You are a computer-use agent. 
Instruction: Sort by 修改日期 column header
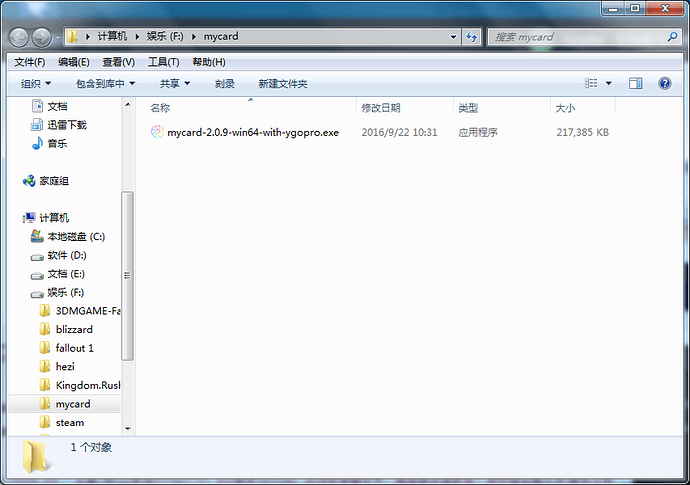(x=381, y=107)
